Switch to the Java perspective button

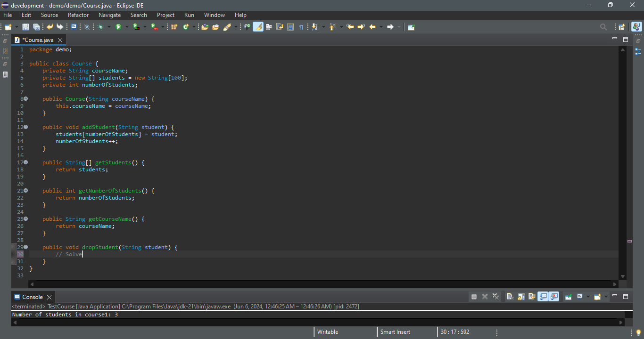pos(636,27)
